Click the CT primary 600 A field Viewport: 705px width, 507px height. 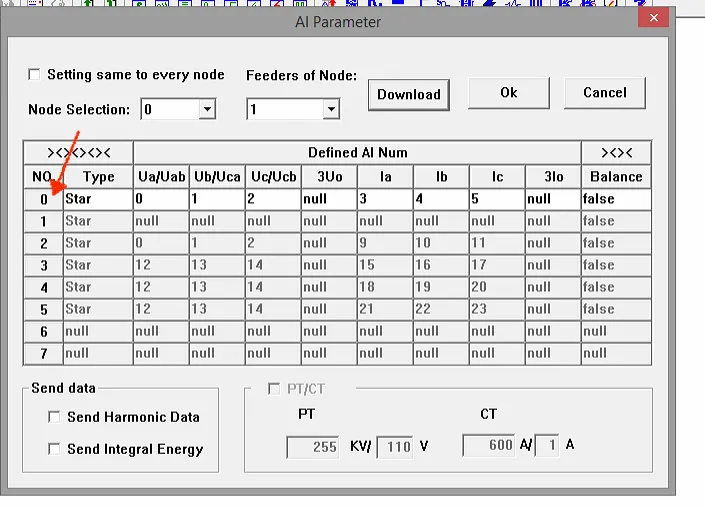(x=489, y=445)
